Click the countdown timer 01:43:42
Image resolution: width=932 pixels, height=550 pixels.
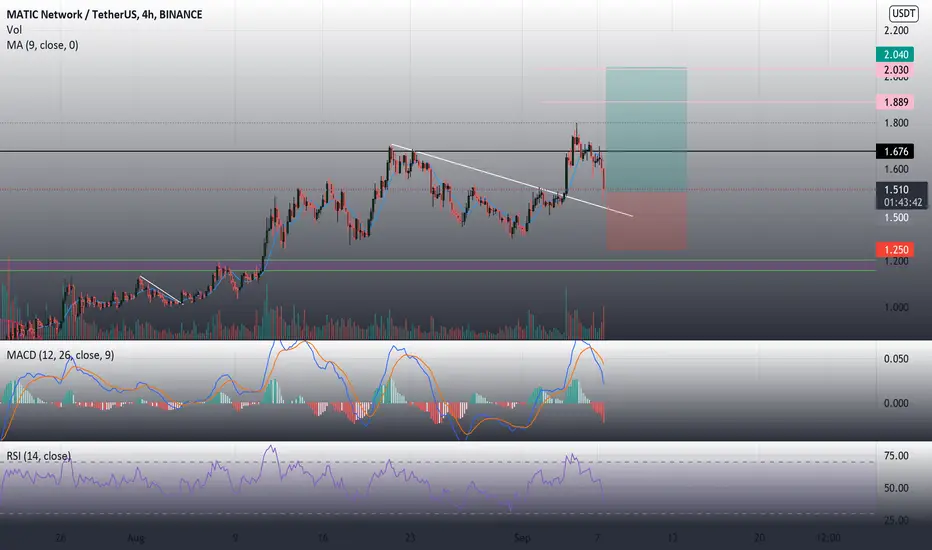[902, 203]
